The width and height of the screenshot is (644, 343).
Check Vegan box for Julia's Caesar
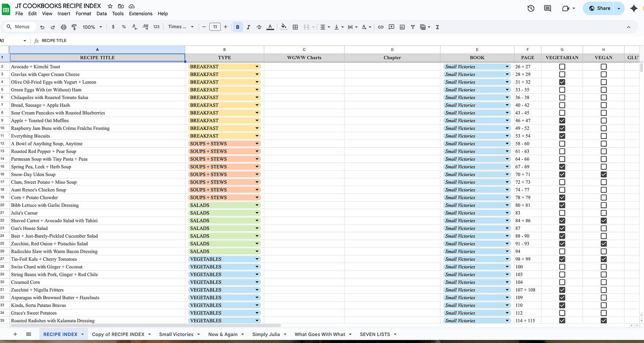pyautogui.click(x=604, y=213)
